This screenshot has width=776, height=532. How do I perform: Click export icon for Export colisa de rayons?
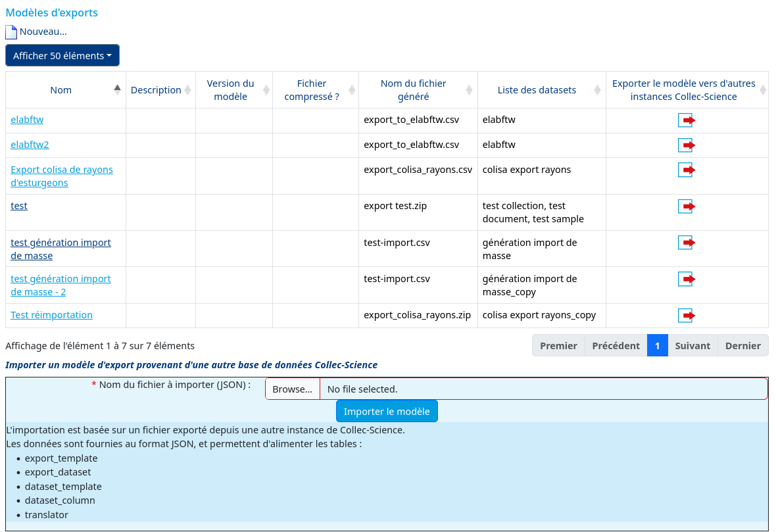pos(687,170)
